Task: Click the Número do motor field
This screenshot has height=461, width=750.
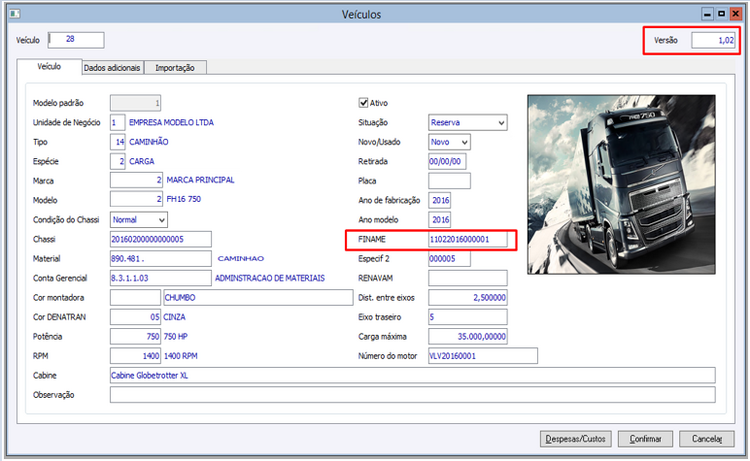Action: click(483, 356)
